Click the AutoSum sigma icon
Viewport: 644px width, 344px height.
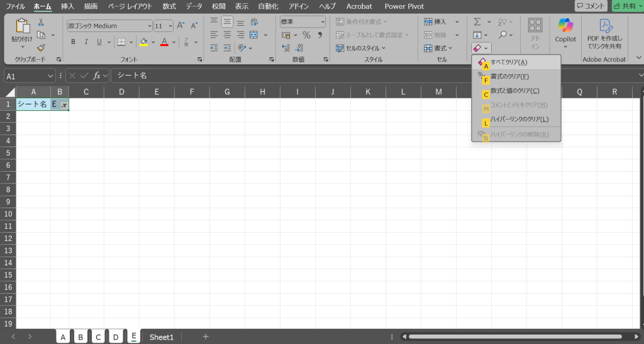click(x=478, y=22)
